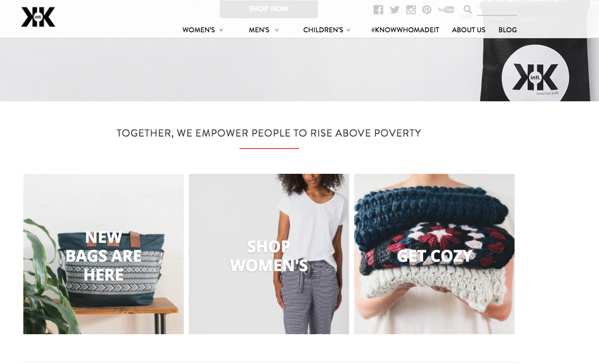Screen dimensions: 599x364
Task: Open the Instagram camera icon
Action: (411, 9)
